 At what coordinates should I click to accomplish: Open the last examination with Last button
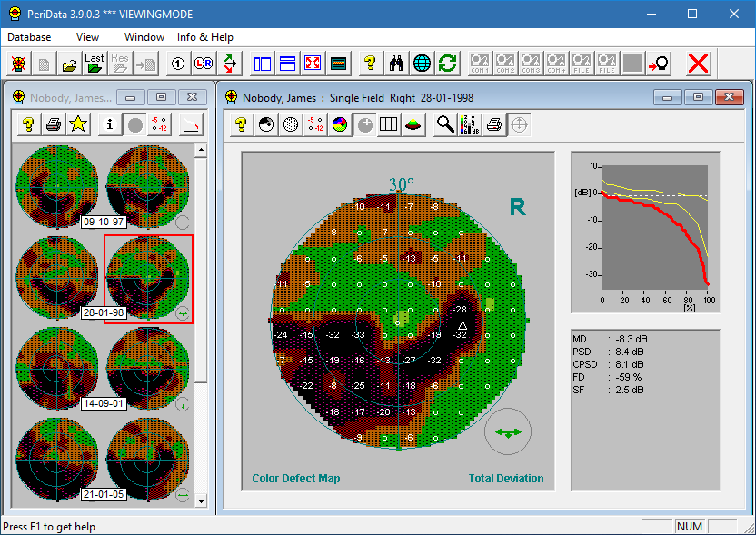(94, 64)
